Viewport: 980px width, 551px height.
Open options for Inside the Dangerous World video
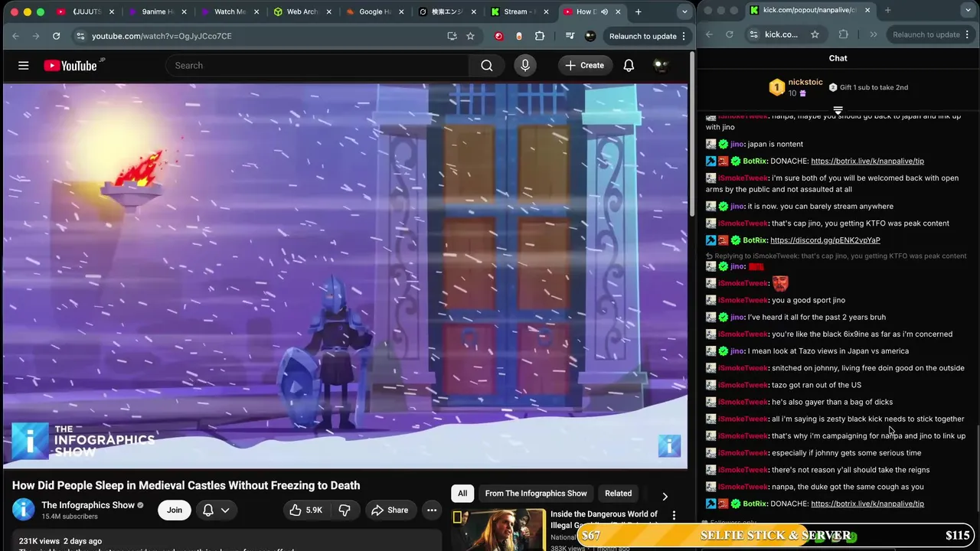click(x=674, y=516)
